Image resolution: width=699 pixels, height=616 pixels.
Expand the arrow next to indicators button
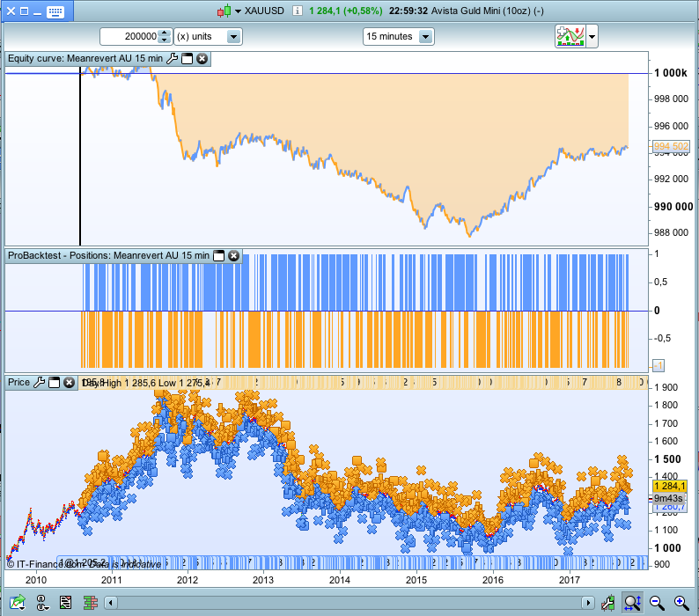coord(592,37)
